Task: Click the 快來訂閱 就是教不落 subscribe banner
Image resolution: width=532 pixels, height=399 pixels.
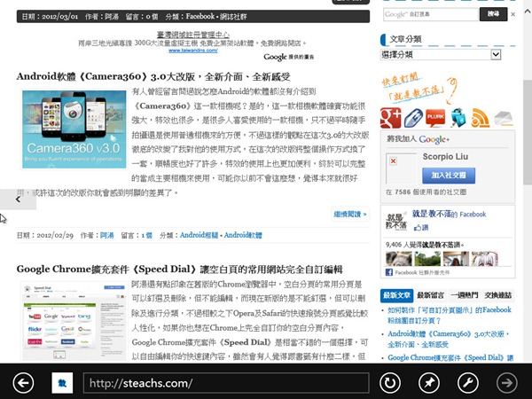Action: (419, 88)
